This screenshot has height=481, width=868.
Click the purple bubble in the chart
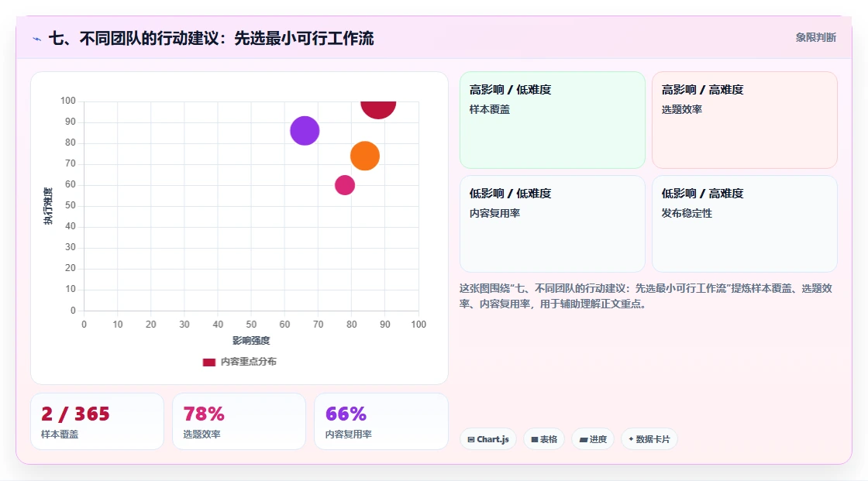(305, 131)
